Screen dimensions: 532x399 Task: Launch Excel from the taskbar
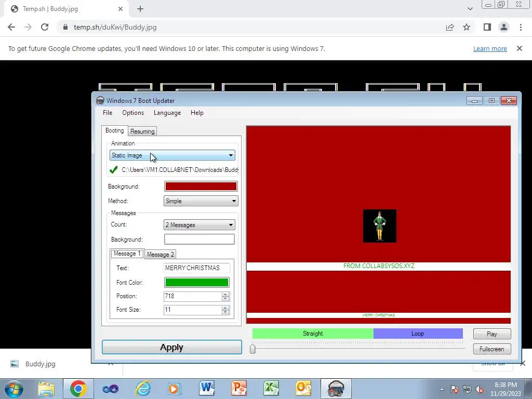(271, 389)
